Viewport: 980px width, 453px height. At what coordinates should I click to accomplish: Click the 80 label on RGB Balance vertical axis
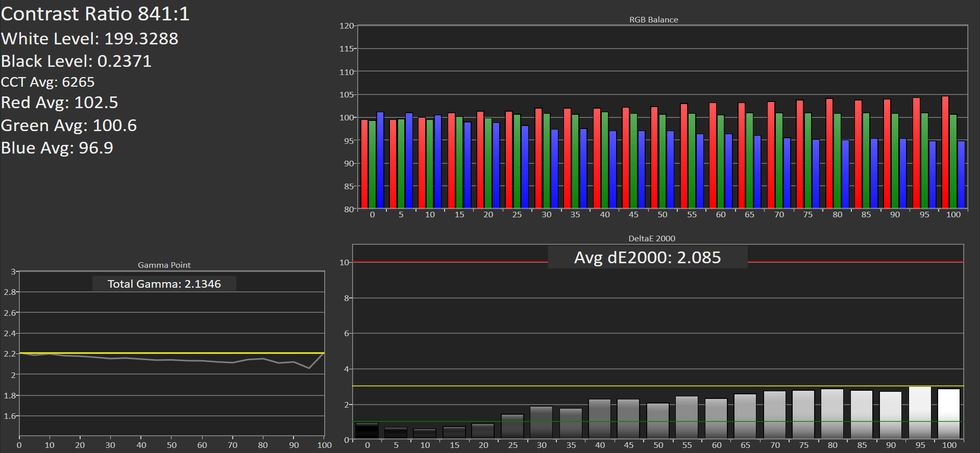click(x=349, y=209)
